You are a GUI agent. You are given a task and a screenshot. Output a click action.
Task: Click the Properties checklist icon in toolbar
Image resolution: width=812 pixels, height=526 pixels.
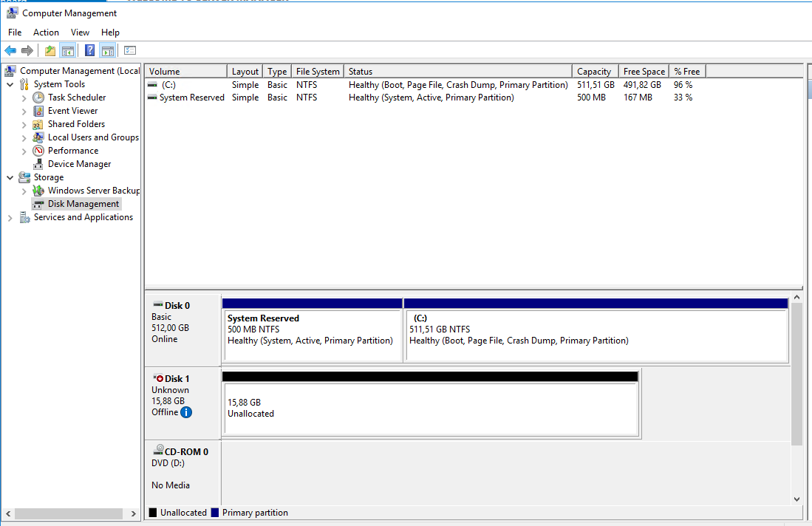pos(130,50)
